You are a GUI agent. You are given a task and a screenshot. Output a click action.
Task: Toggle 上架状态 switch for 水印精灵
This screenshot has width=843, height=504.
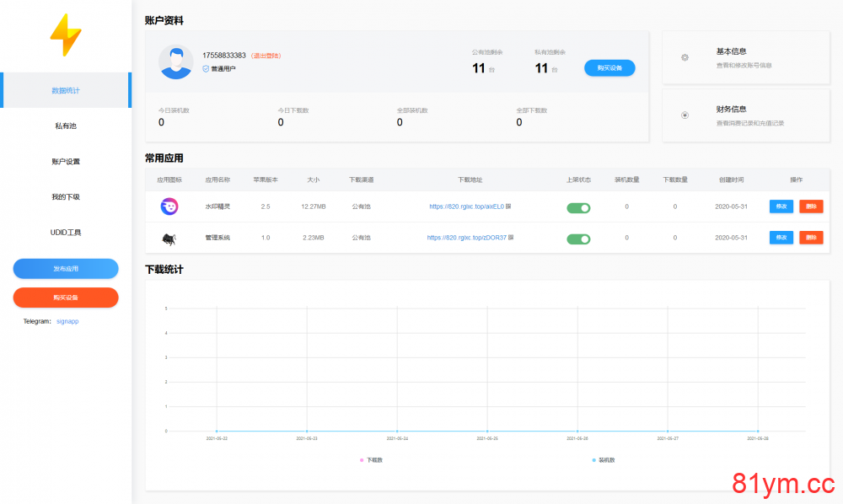(578, 206)
